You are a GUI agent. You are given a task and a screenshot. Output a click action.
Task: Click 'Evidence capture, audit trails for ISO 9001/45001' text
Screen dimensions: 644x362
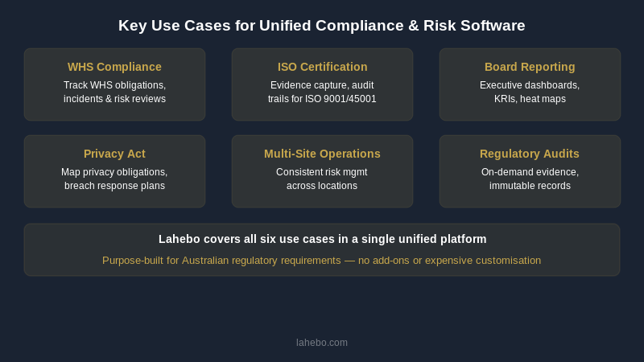pos(322,92)
